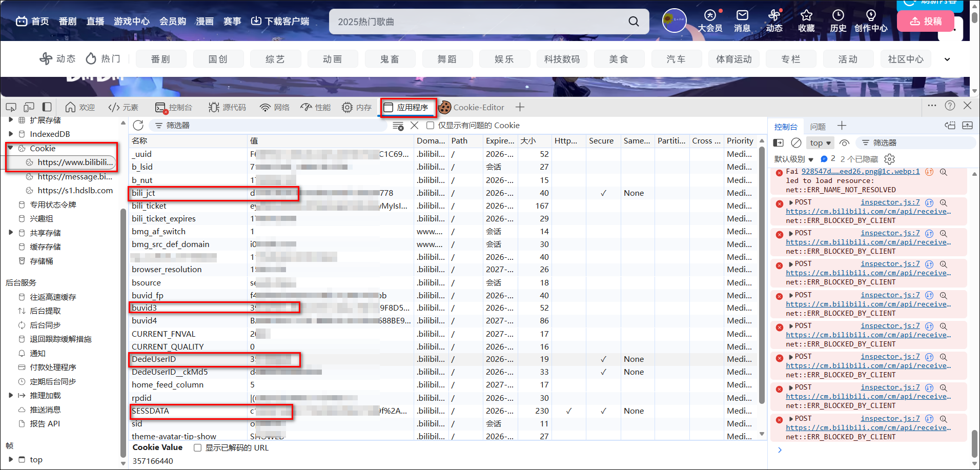Open the Cookie-Editor tab

(472, 108)
